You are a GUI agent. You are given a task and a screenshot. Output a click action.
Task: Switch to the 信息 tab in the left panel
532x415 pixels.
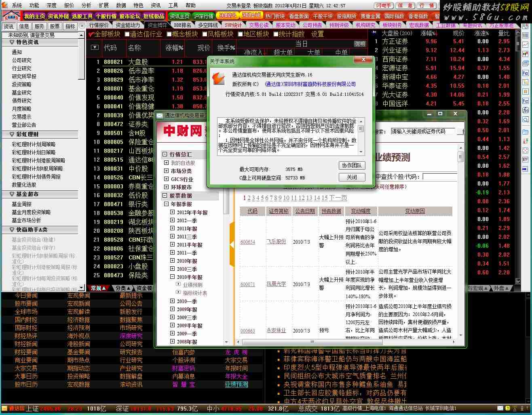(24, 26)
